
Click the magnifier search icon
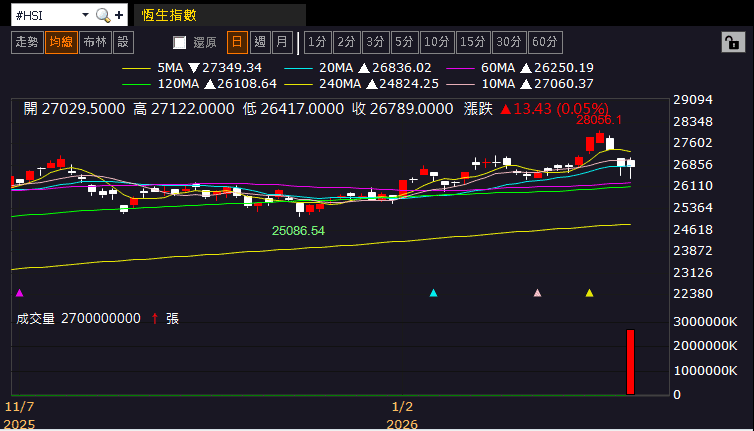click(x=103, y=15)
